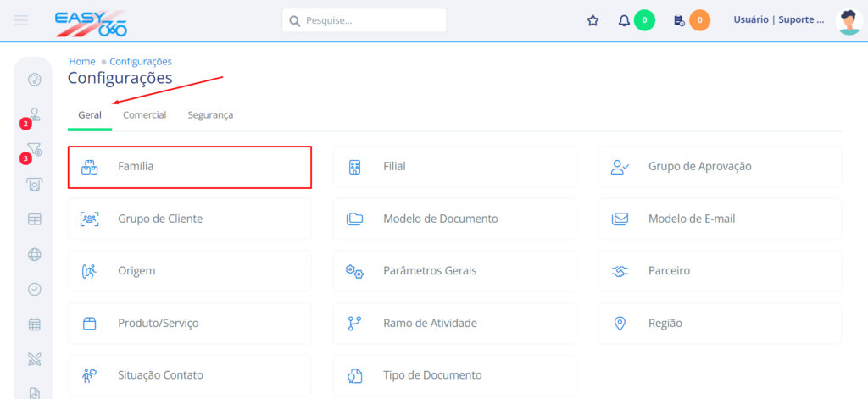868x399 pixels.
Task: Click the Easy 360 logo
Action: click(92, 23)
